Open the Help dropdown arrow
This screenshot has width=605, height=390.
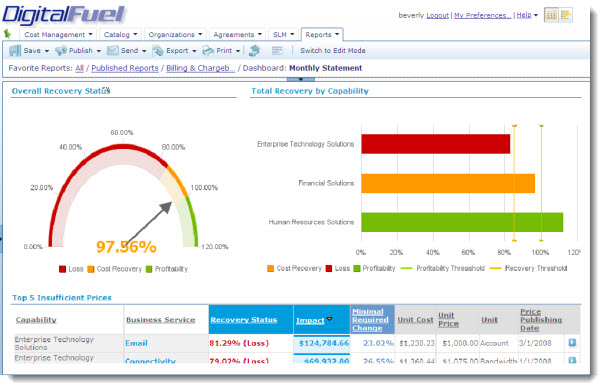coord(536,15)
